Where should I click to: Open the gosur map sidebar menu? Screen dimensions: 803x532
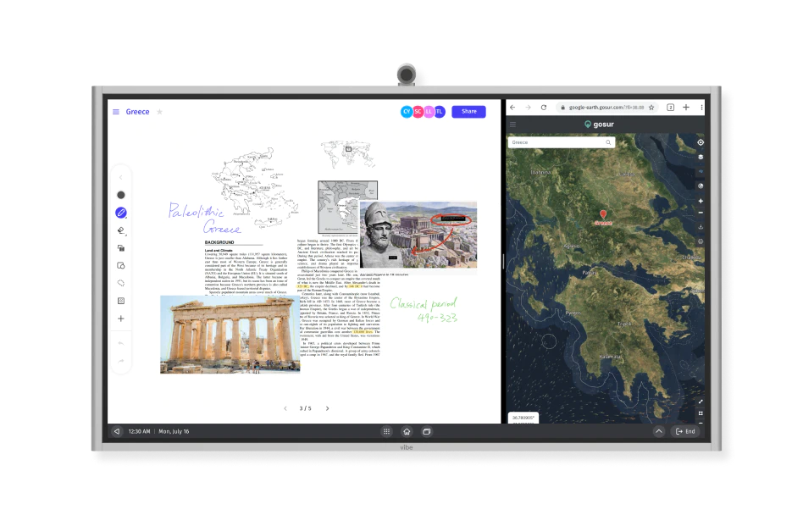[x=512, y=123]
